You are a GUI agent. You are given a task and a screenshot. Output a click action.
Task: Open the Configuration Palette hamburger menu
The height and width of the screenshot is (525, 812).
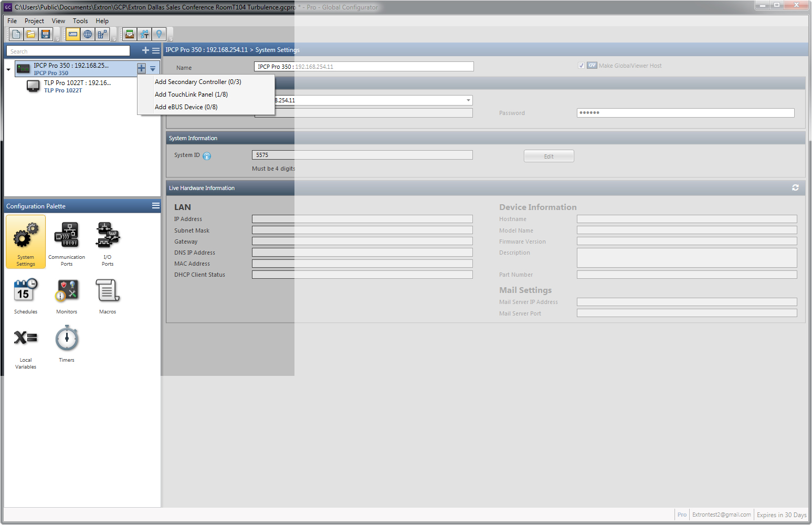pyautogui.click(x=156, y=206)
